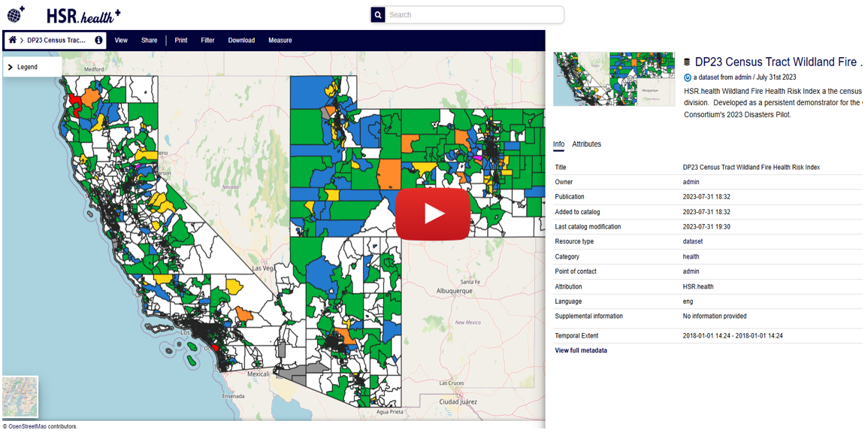This screenshot has width=868, height=445.
Task: Switch to the Attributes tab
Action: [x=586, y=144]
